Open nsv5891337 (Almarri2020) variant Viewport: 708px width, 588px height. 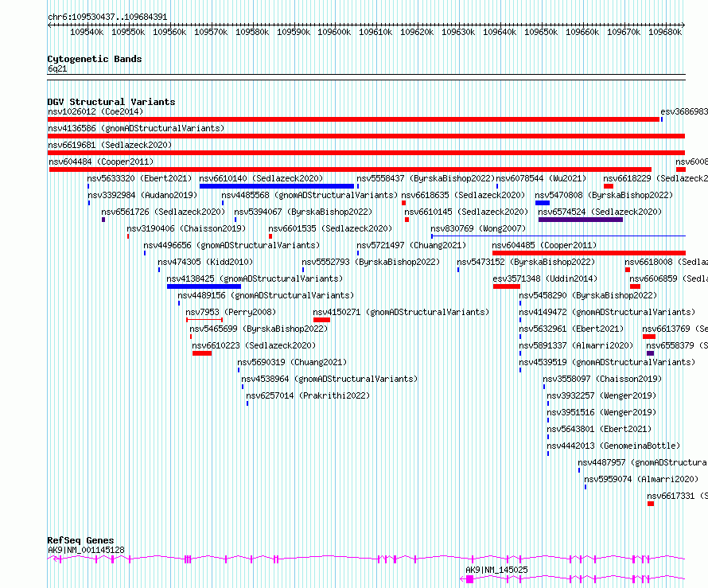(x=576, y=345)
